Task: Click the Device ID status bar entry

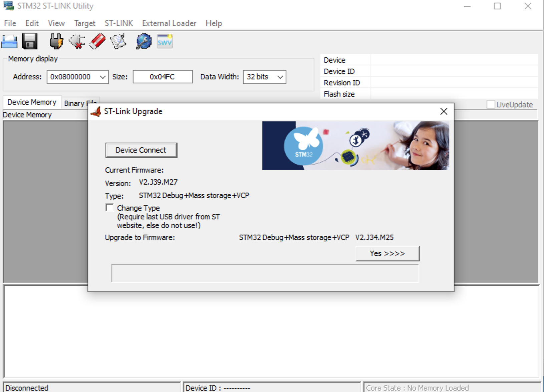Action: click(x=272, y=388)
